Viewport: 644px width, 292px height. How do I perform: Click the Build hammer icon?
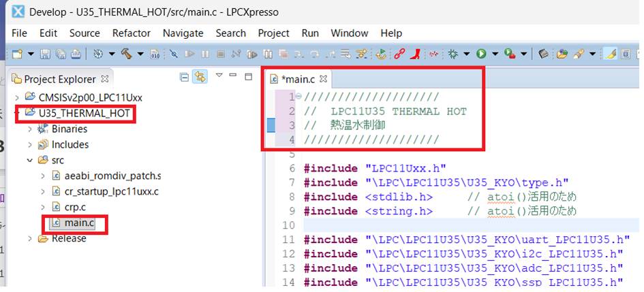point(126,54)
